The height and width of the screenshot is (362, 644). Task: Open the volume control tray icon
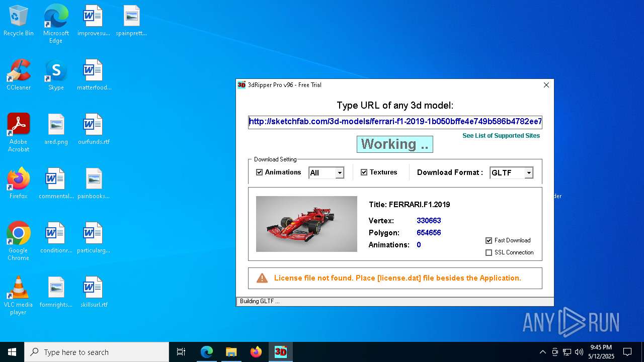tap(579, 352)
